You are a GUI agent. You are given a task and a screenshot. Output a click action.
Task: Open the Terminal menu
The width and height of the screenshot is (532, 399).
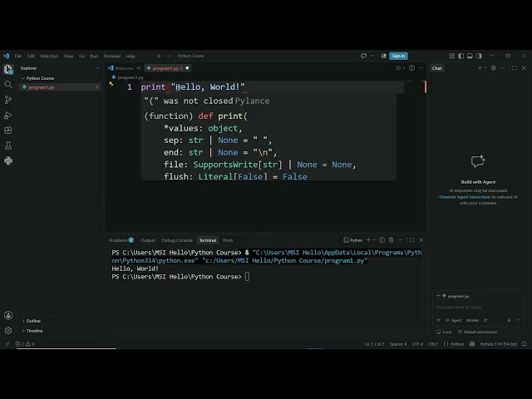click(x=111, y=56)
